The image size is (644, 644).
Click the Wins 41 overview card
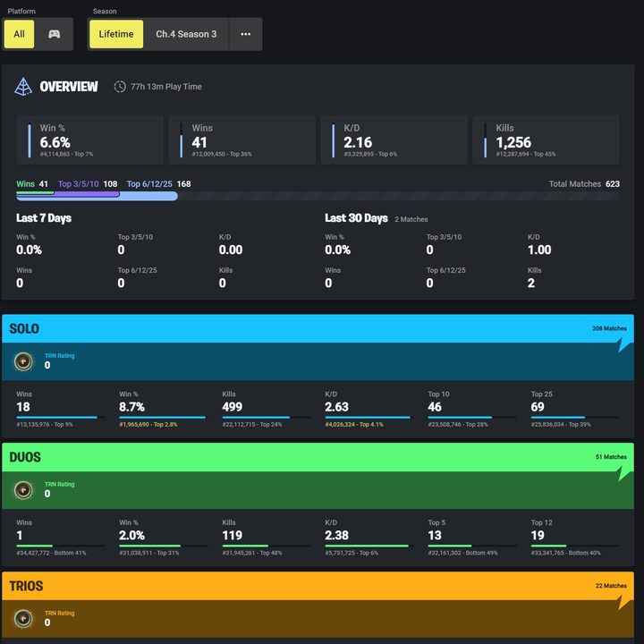tap(241, 140)
